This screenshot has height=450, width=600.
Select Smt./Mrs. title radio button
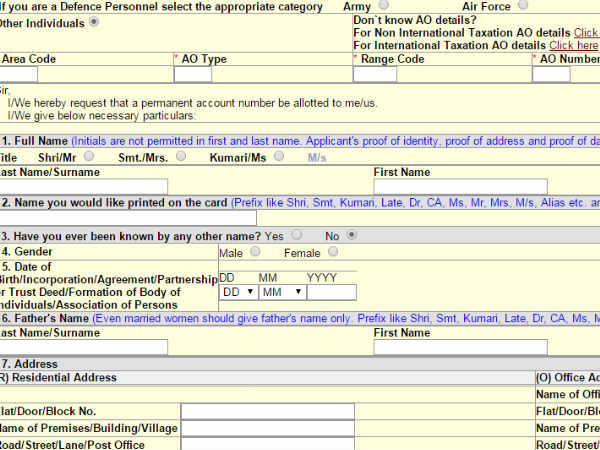(180, 156)
